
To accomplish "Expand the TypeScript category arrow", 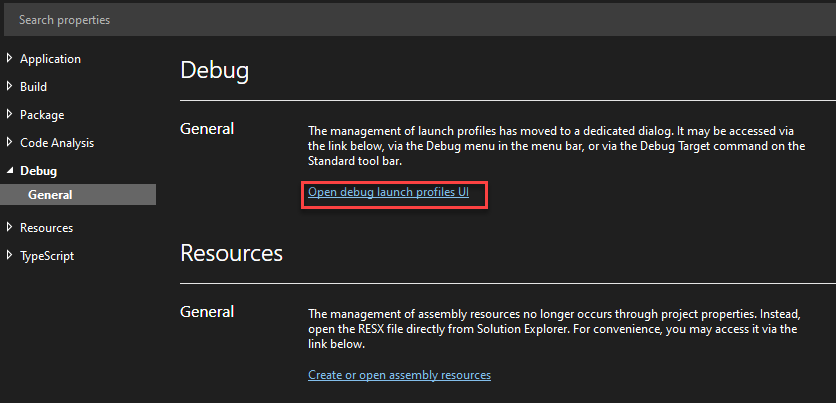I will (x=9, y=255).
